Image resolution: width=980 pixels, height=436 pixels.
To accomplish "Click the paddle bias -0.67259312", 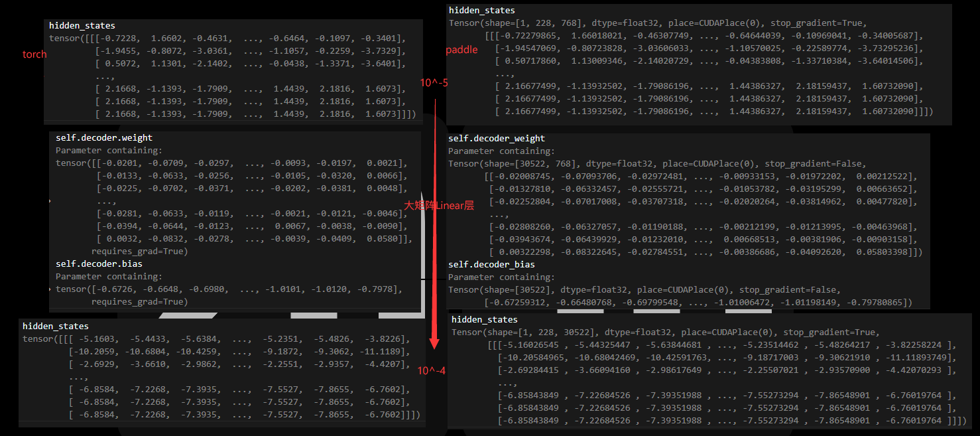I will [519, 303].
